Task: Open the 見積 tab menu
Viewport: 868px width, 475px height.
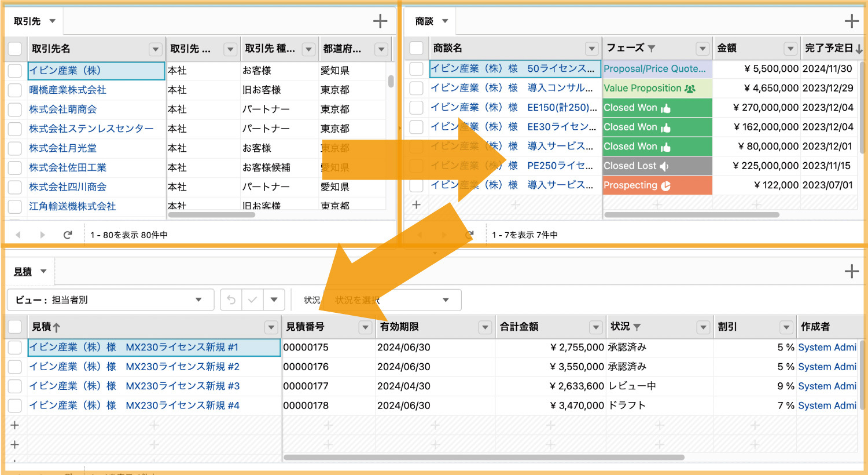Action: (43, 271)
